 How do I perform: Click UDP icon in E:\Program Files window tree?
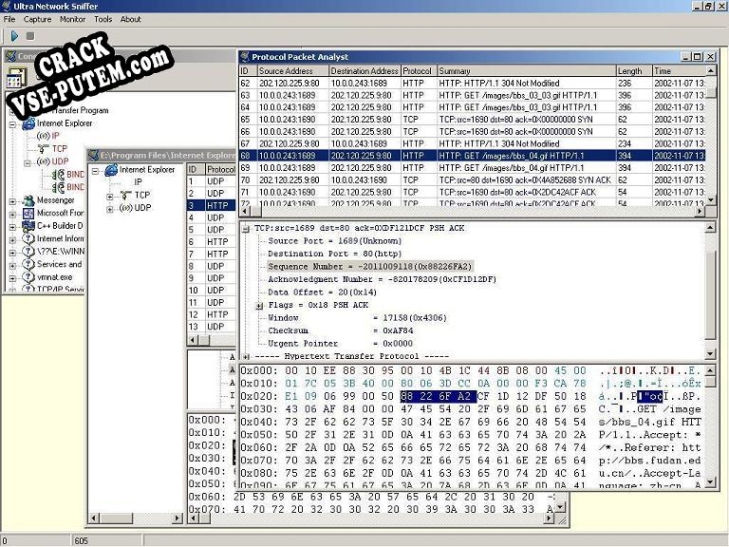tap(126, 208)
